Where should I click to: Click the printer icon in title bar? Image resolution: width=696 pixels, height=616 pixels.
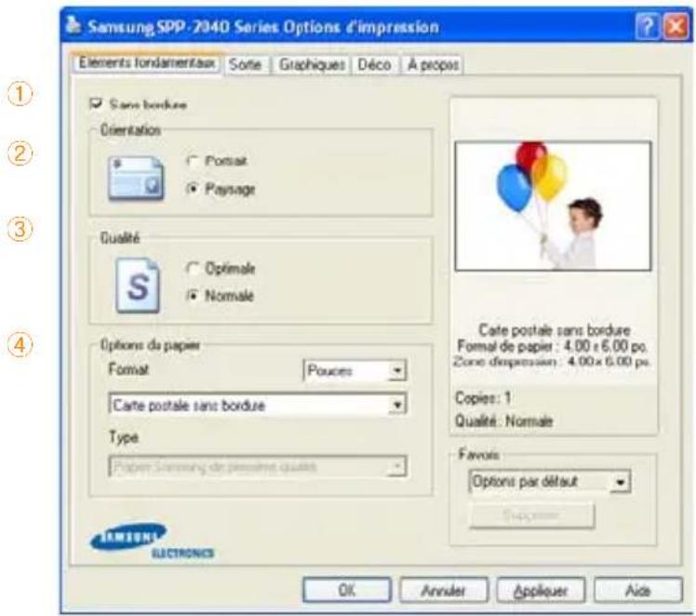click(x=74, y=26)
